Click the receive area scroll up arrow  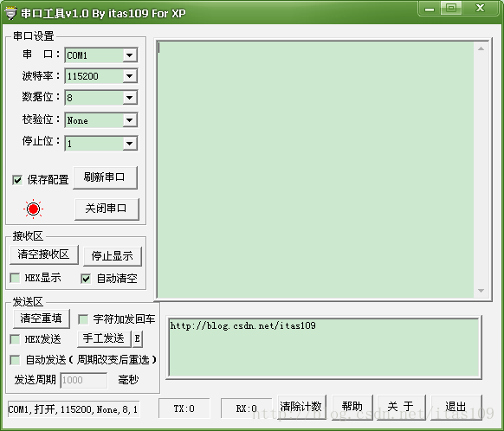pyautogui.click(x=481, y=48)
